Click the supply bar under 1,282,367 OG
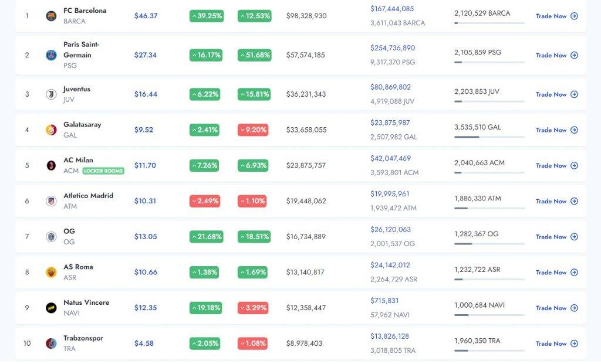The width and height of the screenshot is (601, 364). 489,244
